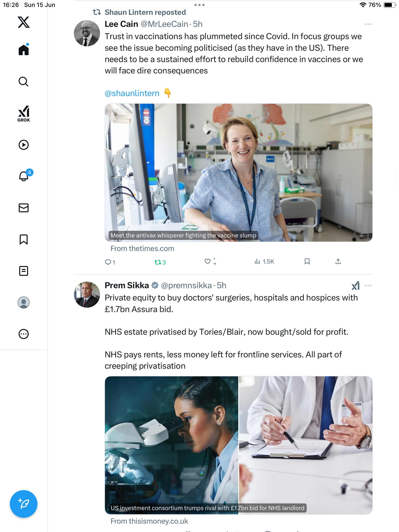Open the video play tab in sidebar
This screenshot has width=399, height=532.
click(24, 145)
